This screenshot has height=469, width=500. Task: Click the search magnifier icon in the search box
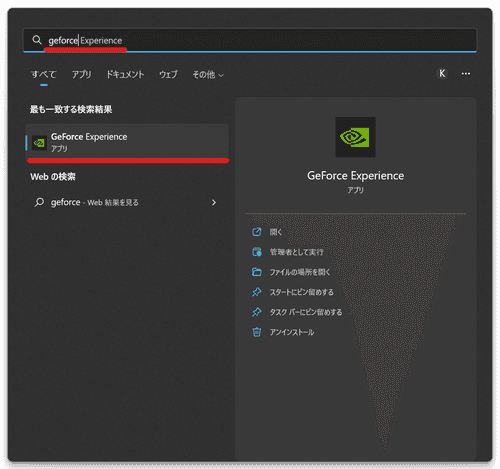click(x=37, y=40)
